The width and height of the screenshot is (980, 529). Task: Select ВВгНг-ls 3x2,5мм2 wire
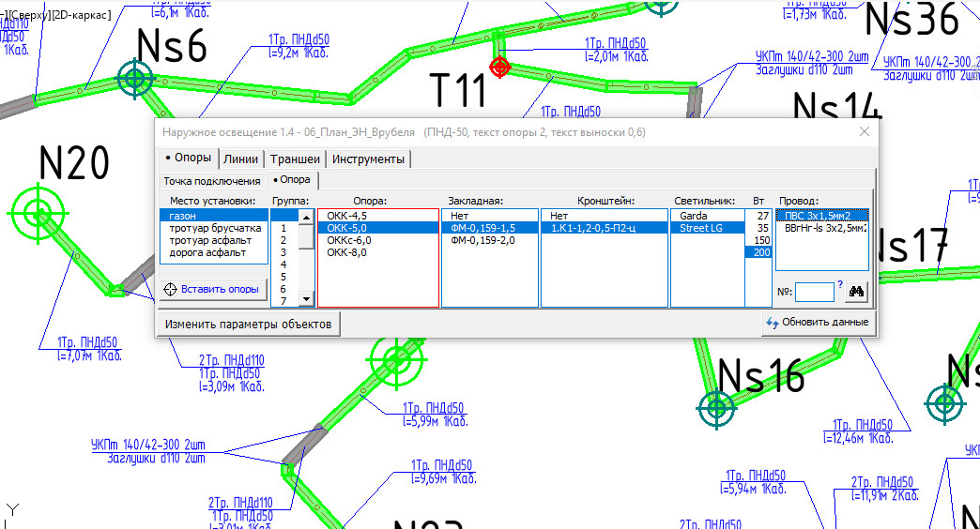pyautogui.click(x=822, y=228)
